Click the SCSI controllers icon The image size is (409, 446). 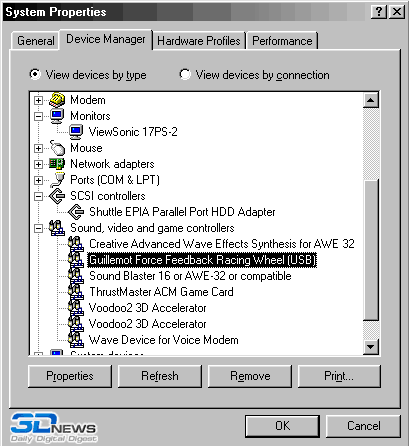point(57,196)
